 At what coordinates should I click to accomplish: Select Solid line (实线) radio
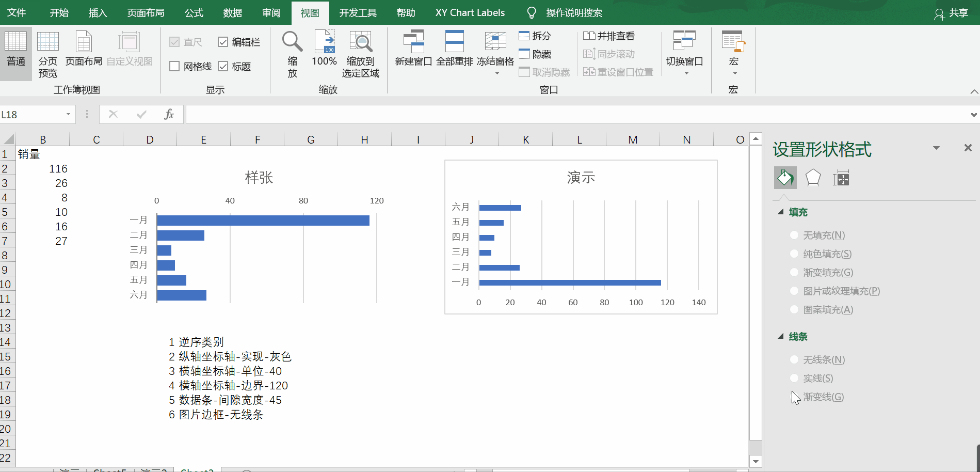(794, 378)
